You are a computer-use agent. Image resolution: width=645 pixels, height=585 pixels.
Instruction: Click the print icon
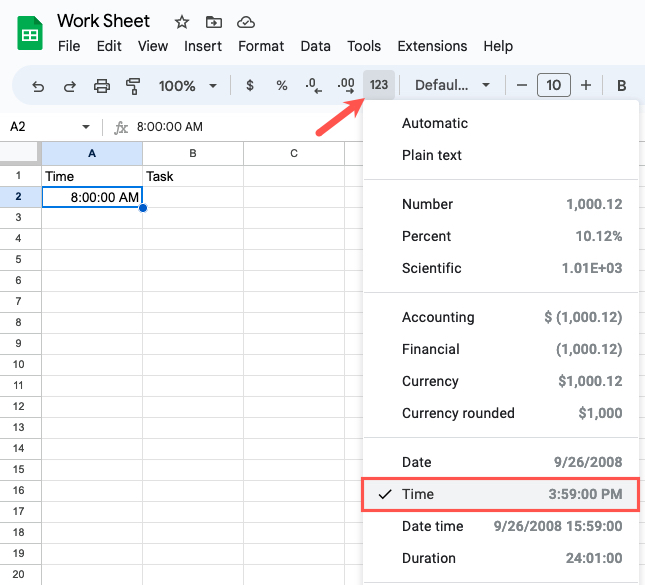(x=101, y=86)
